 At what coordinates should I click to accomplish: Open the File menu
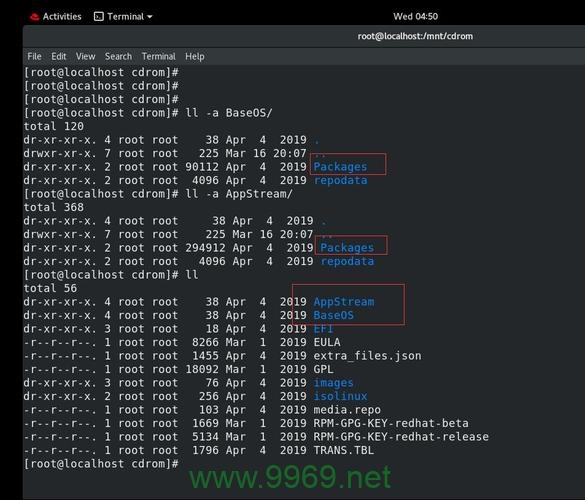[x=34, y=56]
